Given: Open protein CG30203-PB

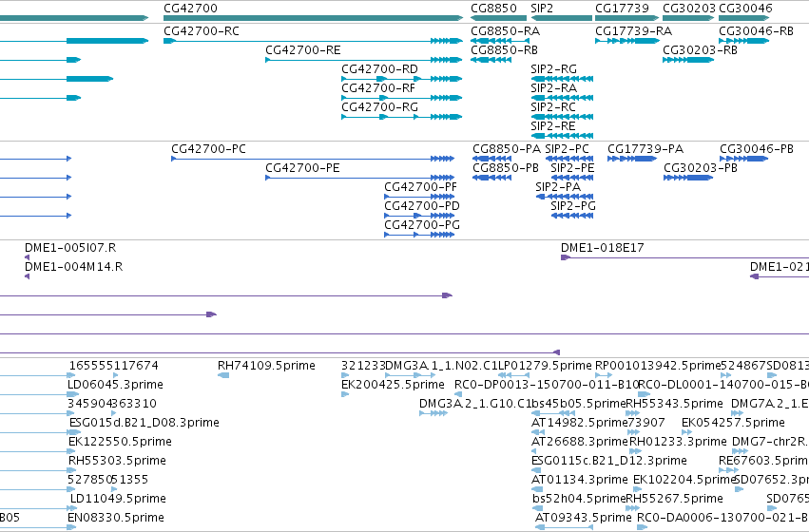Looking at the screenshot, I should click(x=688, y=178).
